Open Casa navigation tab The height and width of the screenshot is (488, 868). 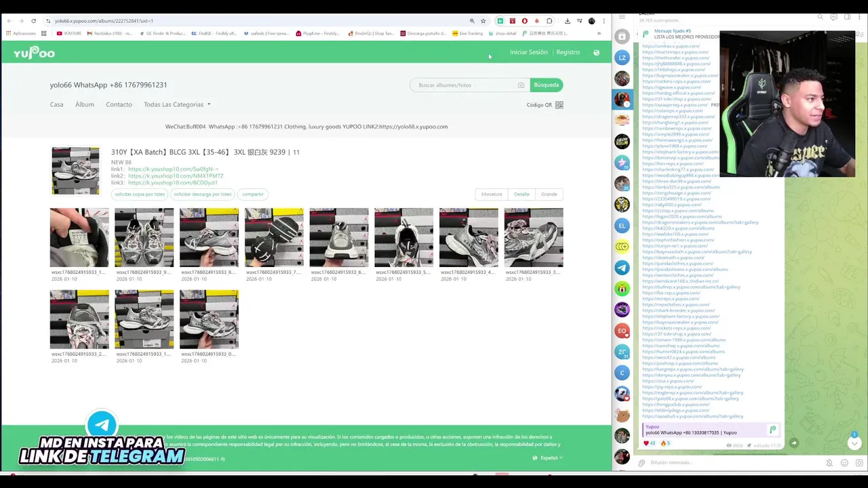click(x=57, y=104)
